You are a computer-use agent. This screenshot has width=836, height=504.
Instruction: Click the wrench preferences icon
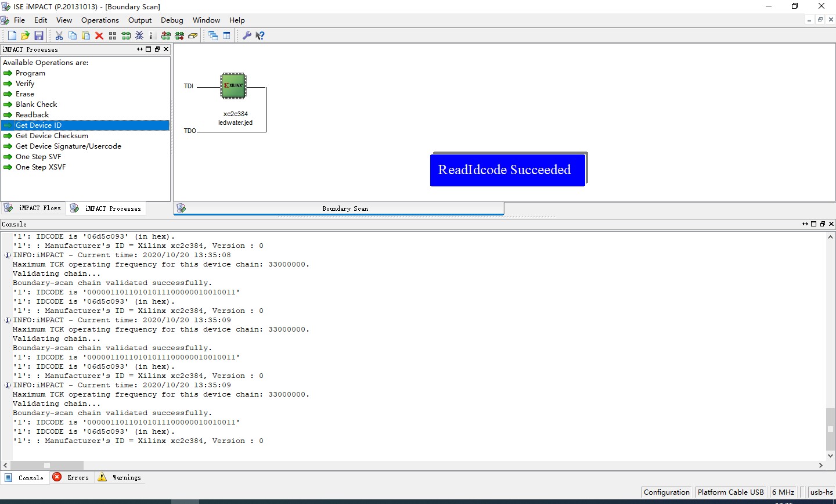247,35
